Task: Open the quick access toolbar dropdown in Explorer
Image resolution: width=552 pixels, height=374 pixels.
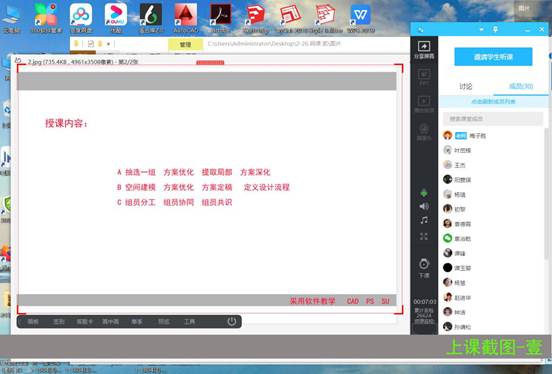Action: pos(108,44)
